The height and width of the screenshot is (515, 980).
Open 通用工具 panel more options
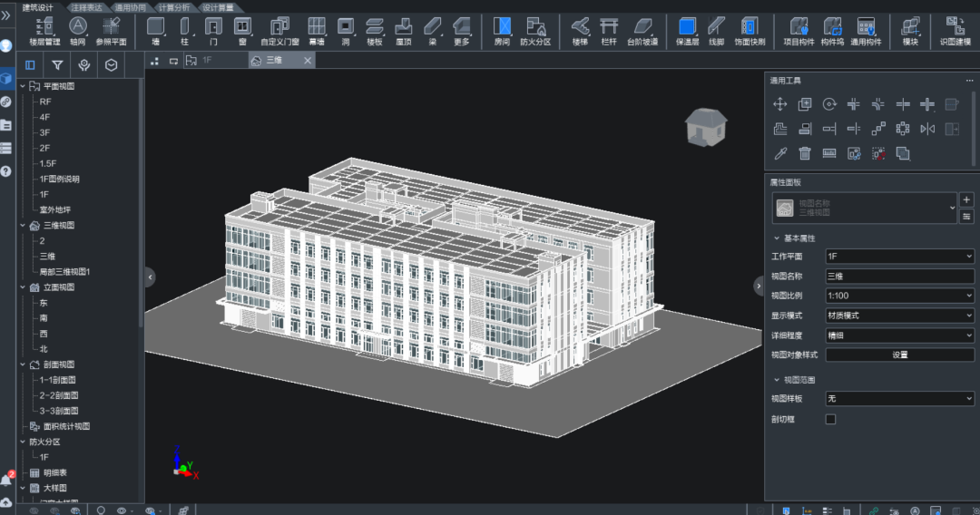coord(969,81)
